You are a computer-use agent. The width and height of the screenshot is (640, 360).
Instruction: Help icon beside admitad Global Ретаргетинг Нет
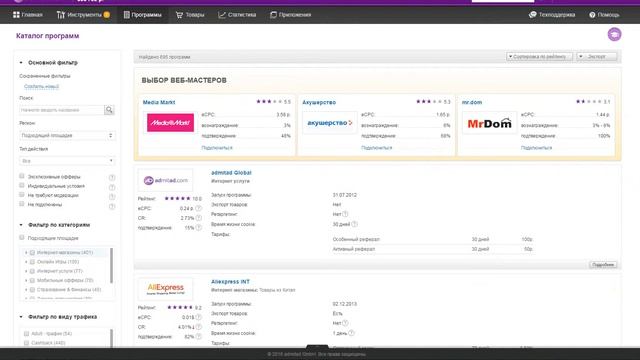[345, 214]
